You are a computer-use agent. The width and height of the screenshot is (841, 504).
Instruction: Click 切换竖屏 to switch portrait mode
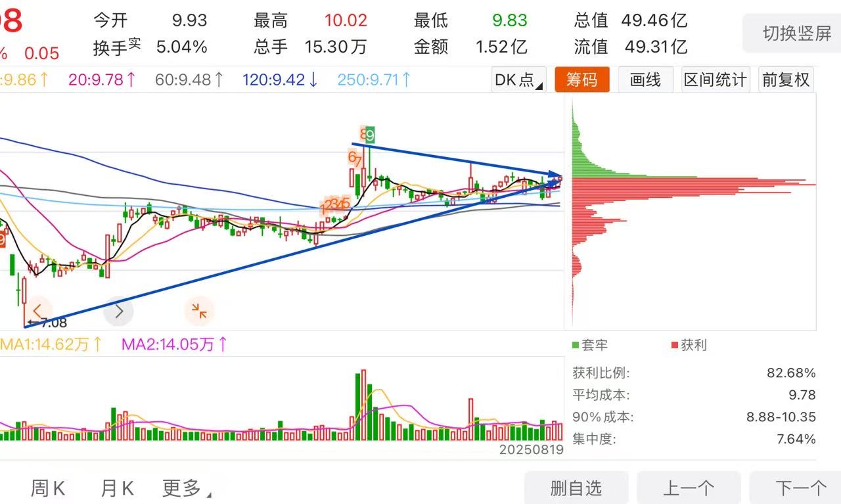tap(796, 33)
